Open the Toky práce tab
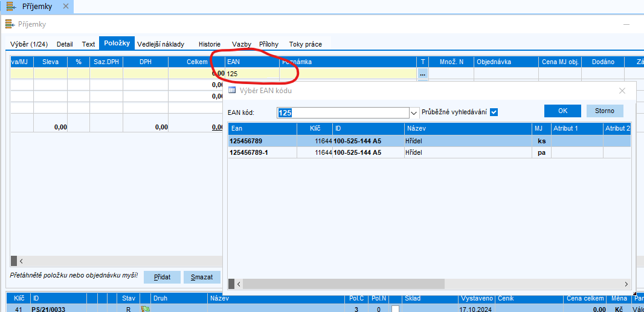The image size is (644, 312). pos(305,44)
